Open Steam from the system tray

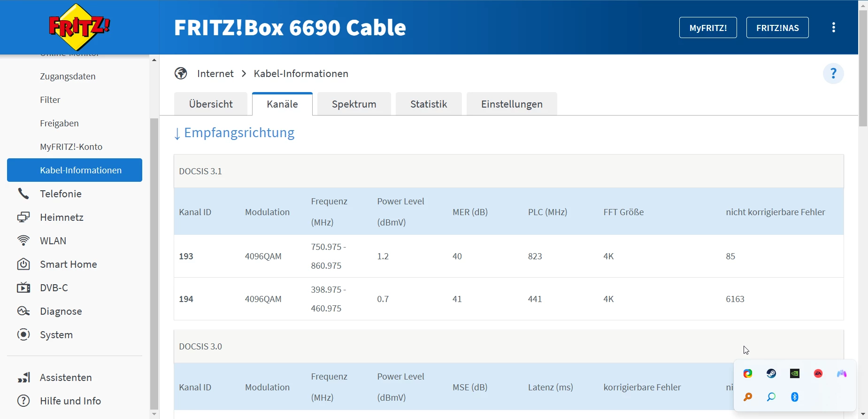click(x=771, y=373)
